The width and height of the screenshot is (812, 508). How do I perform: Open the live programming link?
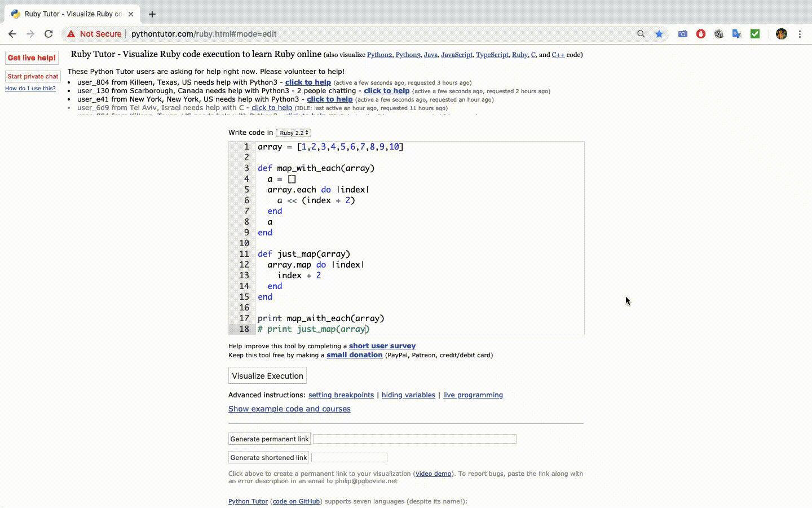pyautogui.click(x=473, y=395)
